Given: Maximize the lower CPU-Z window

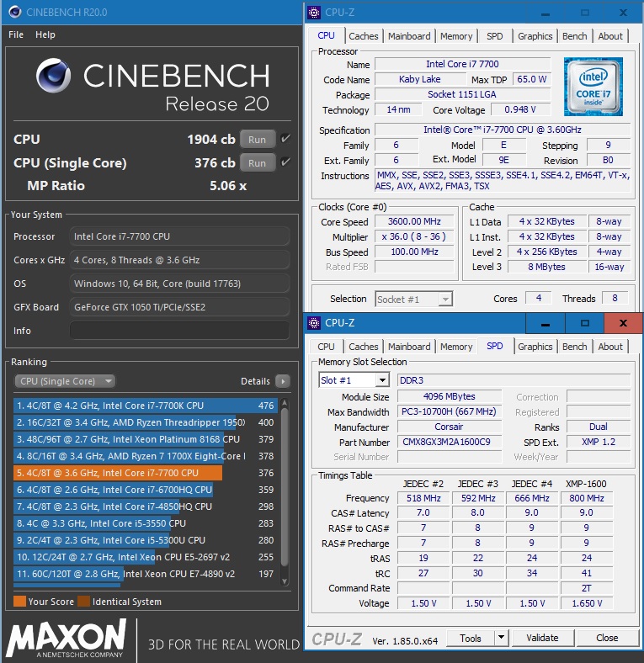Looking at the screenshot, I should coord(584,323).
